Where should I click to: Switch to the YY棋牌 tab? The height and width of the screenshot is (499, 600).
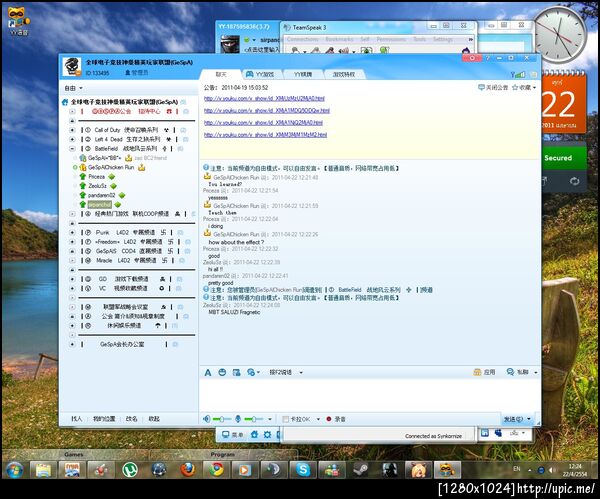[x=303, y=74]
